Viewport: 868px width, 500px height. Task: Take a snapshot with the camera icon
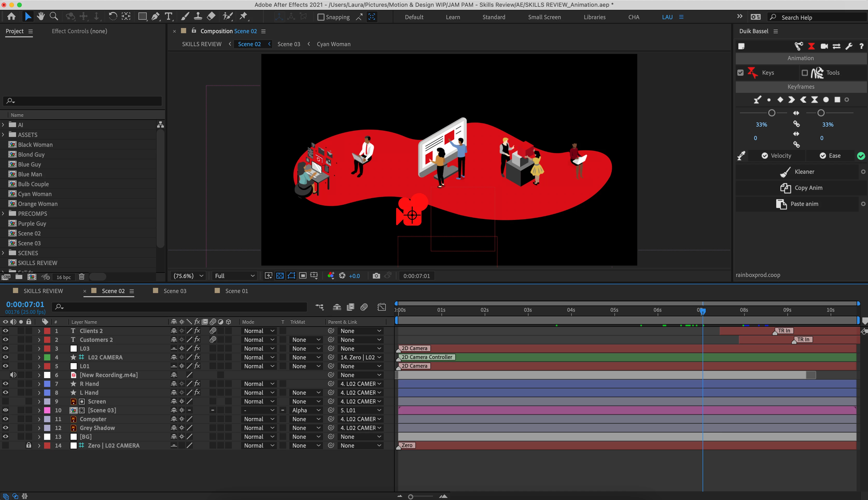376,276
